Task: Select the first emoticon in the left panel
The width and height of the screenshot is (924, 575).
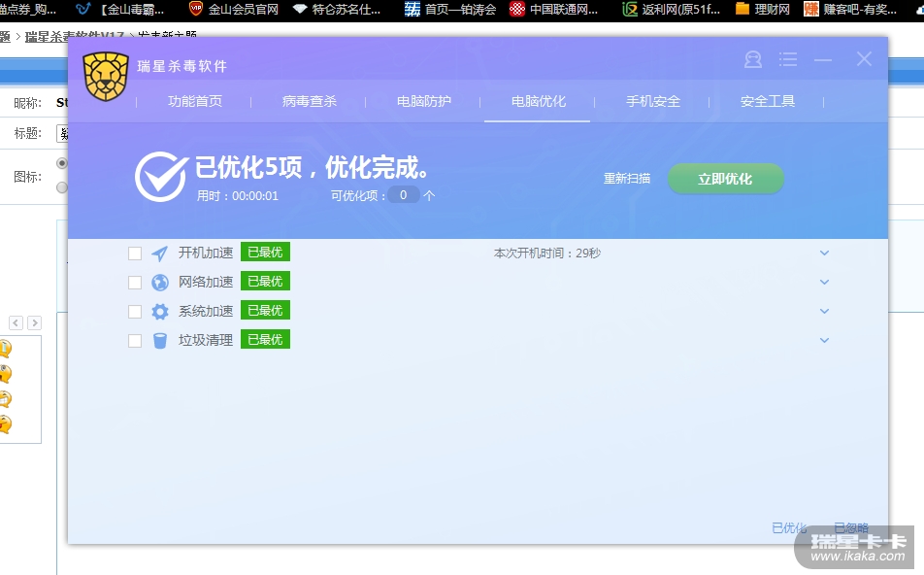Action: 5,349
